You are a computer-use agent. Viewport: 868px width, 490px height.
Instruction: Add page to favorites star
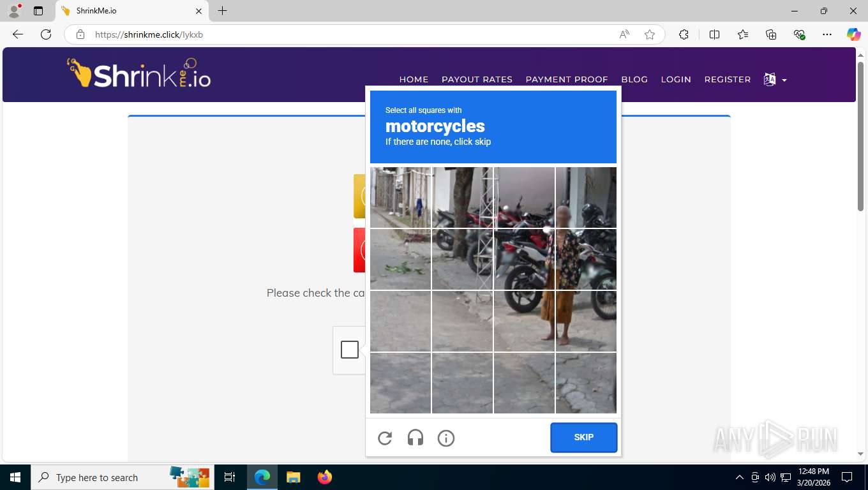coord(650,34)
